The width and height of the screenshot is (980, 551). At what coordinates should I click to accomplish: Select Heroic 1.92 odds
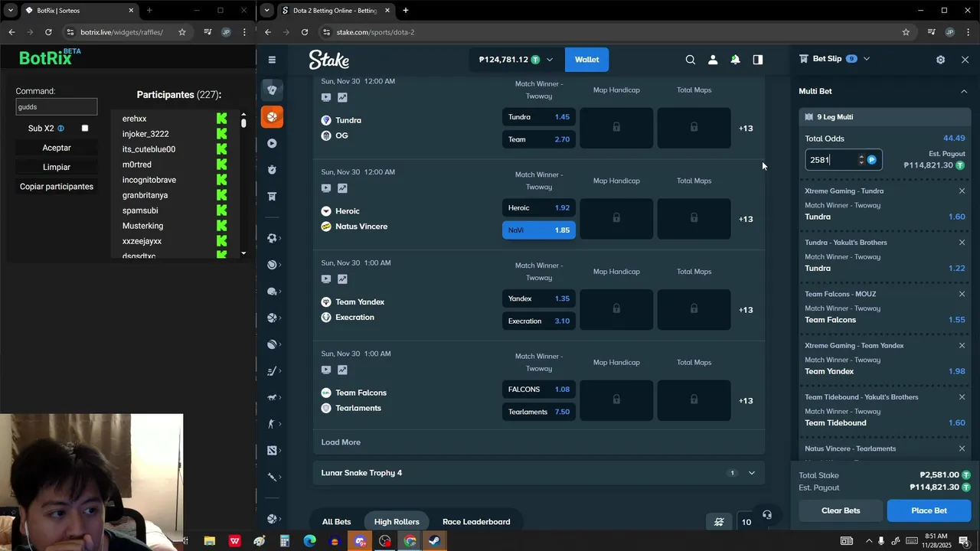click(539, 208)
